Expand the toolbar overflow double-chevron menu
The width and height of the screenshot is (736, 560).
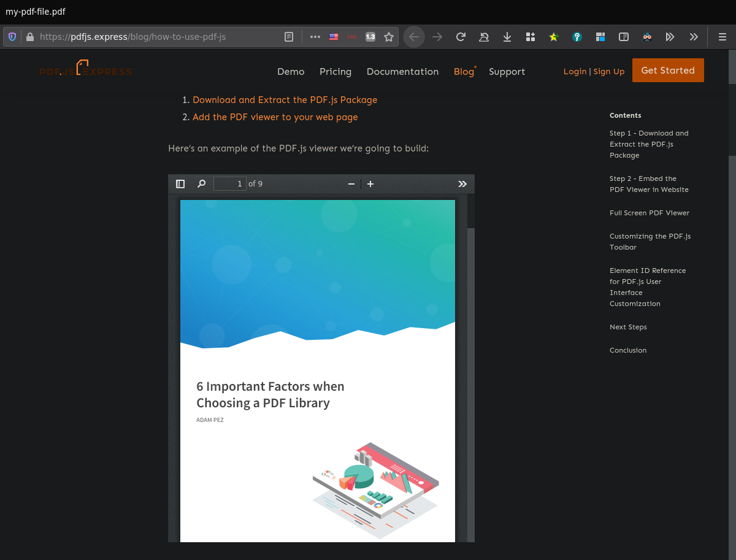click(x=694, y=37)
